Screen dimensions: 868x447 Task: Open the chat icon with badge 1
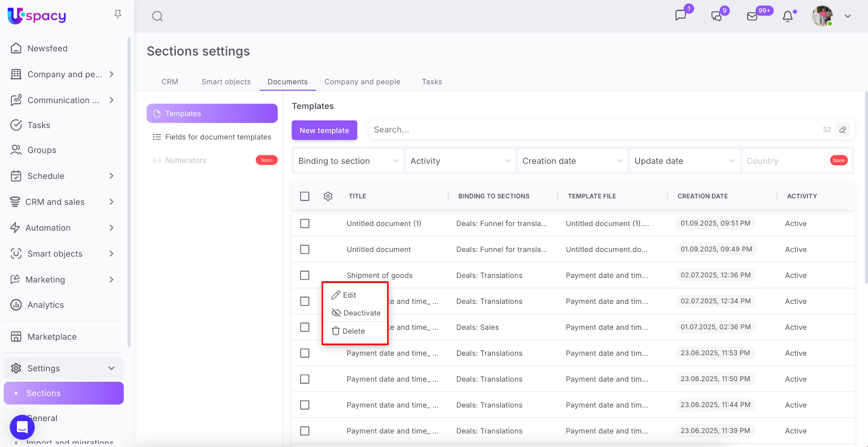(681, 16)
